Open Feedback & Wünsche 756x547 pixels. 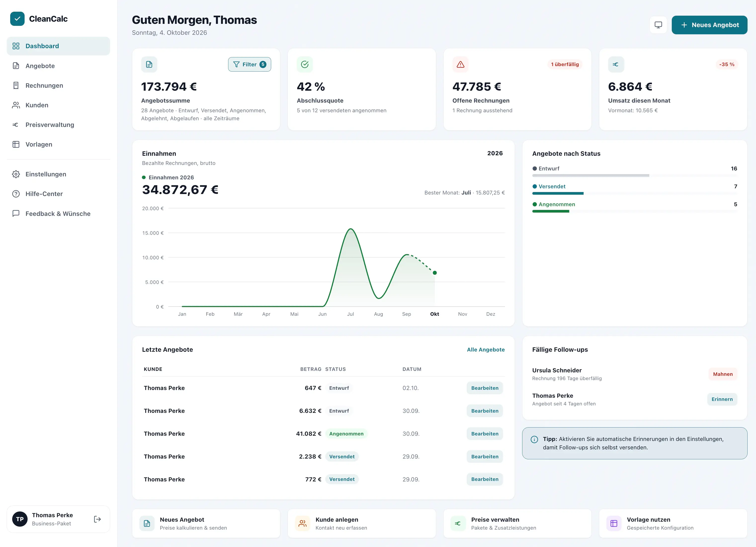pos(58,214)
